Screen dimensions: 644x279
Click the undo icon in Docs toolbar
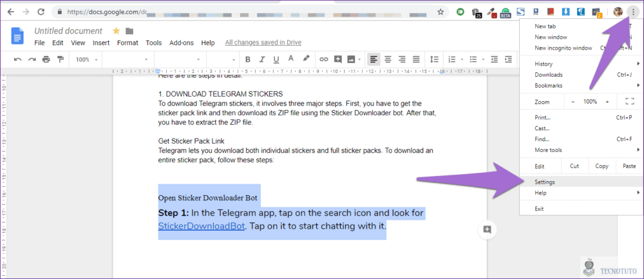[x=17, y=59]
